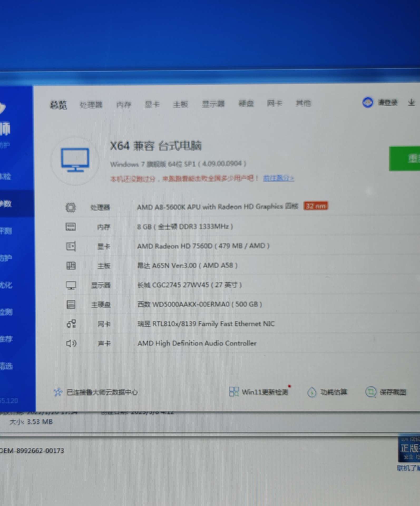This screenshot has width=420, height=506.
Task: Switch to the 网卡 tab
Action: coord(275,103)
